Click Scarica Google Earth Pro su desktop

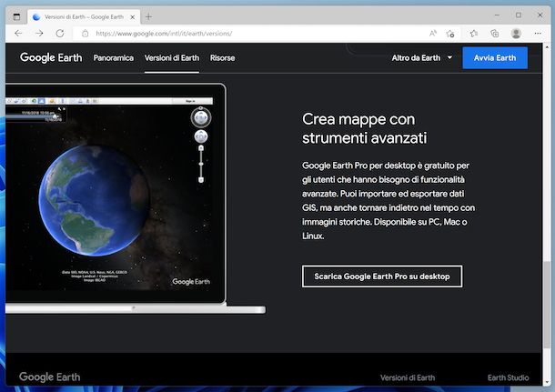point(382,276)
